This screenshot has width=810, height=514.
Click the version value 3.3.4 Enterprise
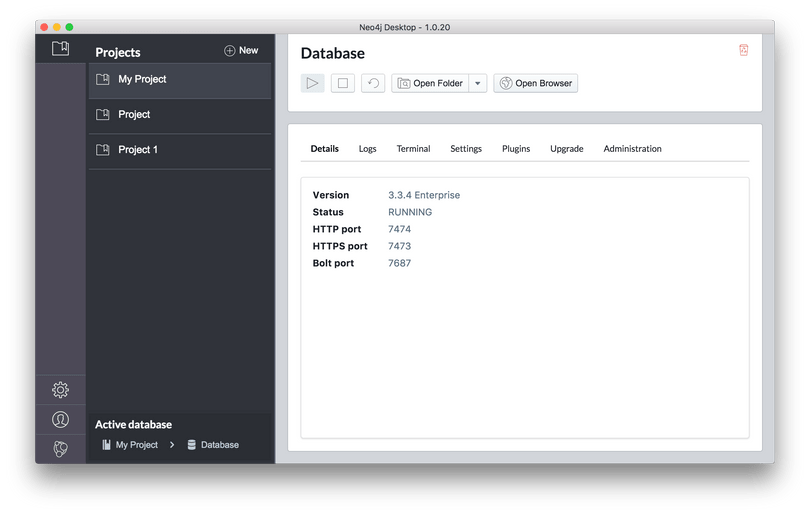click(424, 195)
